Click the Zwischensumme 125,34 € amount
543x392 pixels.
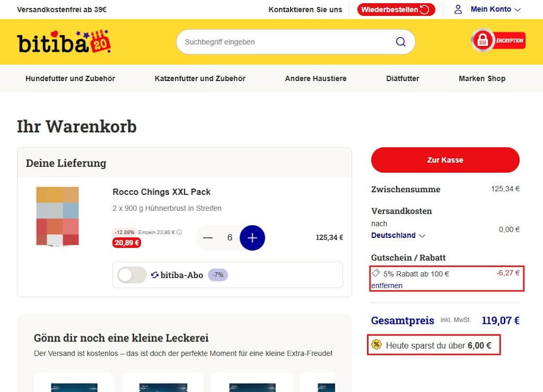[505, 189]
